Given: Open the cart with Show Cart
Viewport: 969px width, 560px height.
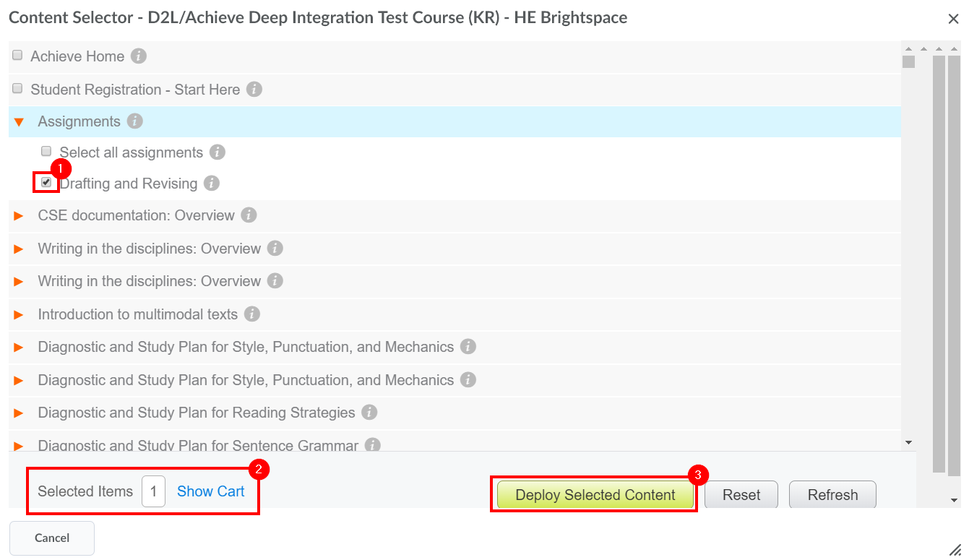Looking at the screenshot, I should pos(210,491).
